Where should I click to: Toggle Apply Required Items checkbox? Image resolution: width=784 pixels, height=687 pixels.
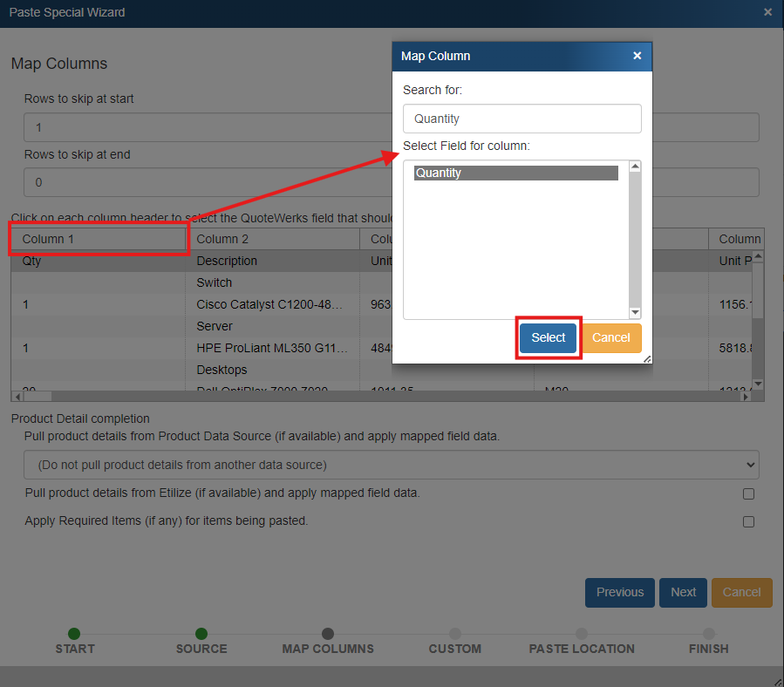pos(748,521)
